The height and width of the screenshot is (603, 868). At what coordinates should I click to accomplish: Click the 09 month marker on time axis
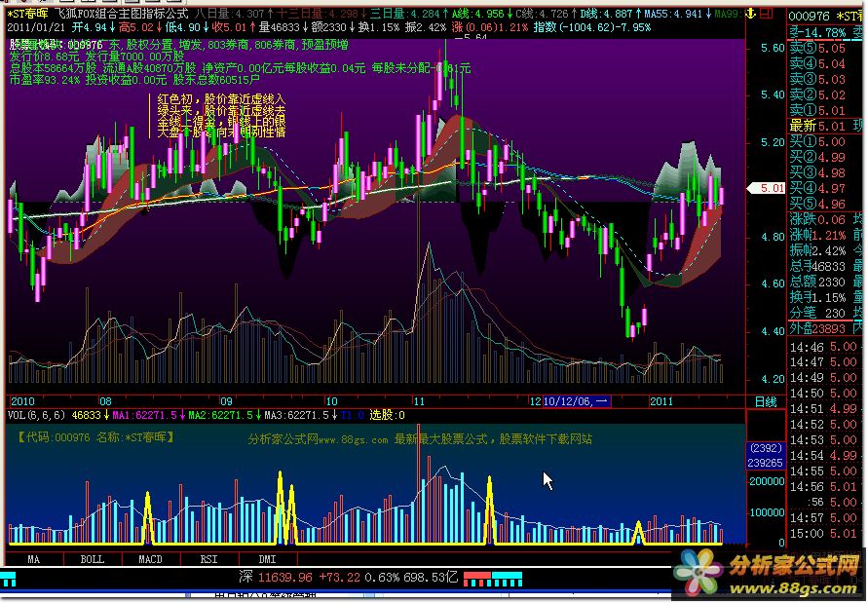pos(226,401)
